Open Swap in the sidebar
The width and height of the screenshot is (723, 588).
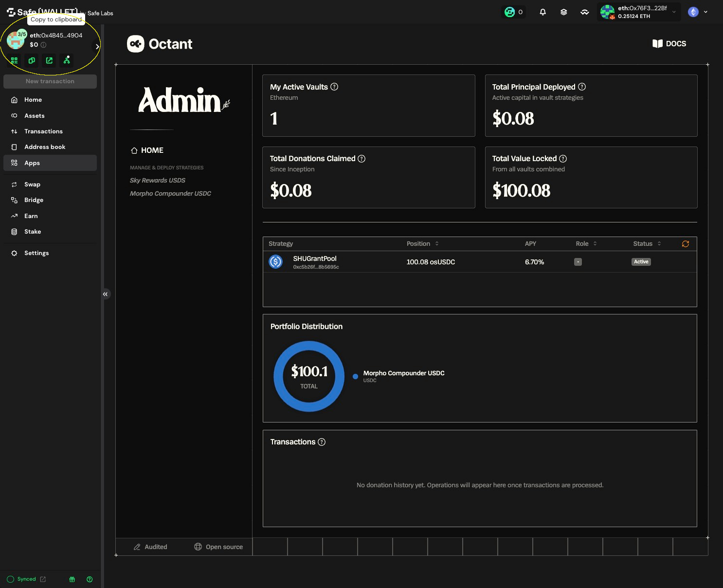tap(50, 184)
